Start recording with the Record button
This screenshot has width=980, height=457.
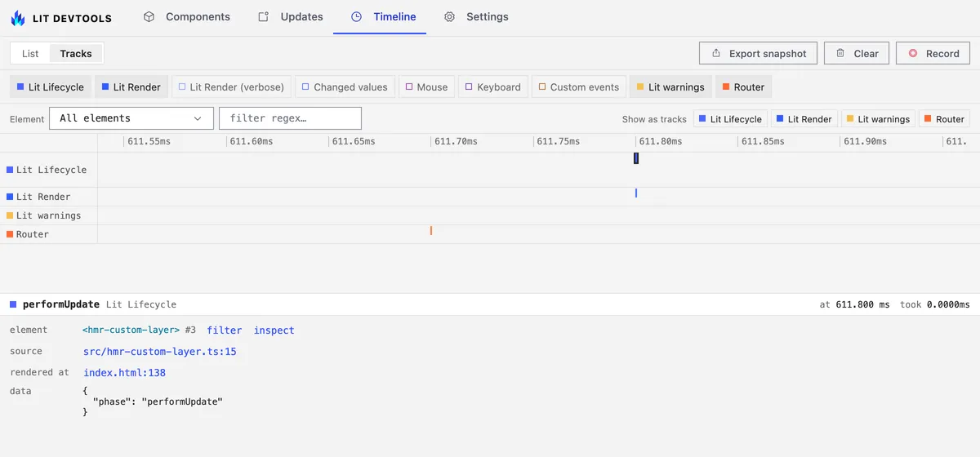pyautogui.click(x=933, y=53)
